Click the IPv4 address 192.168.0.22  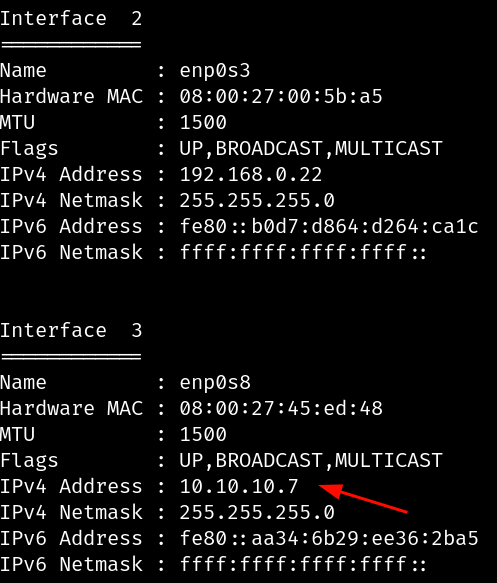(x=251, y=174)
